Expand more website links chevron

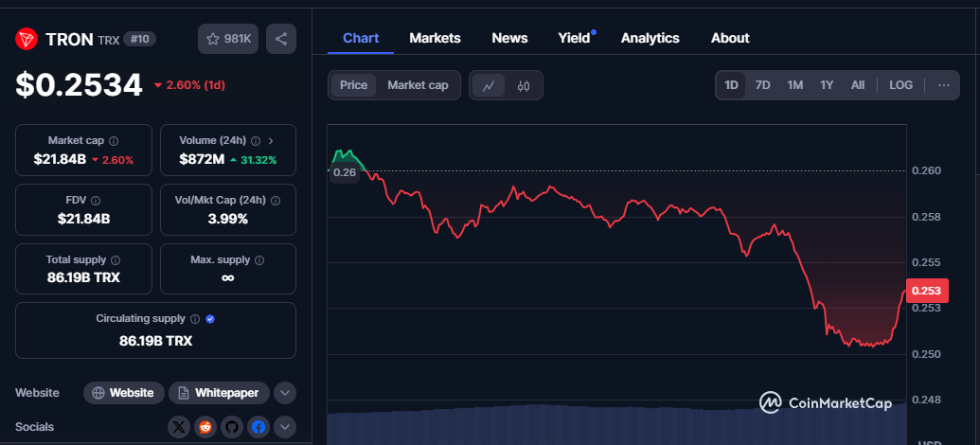(285, 393)
